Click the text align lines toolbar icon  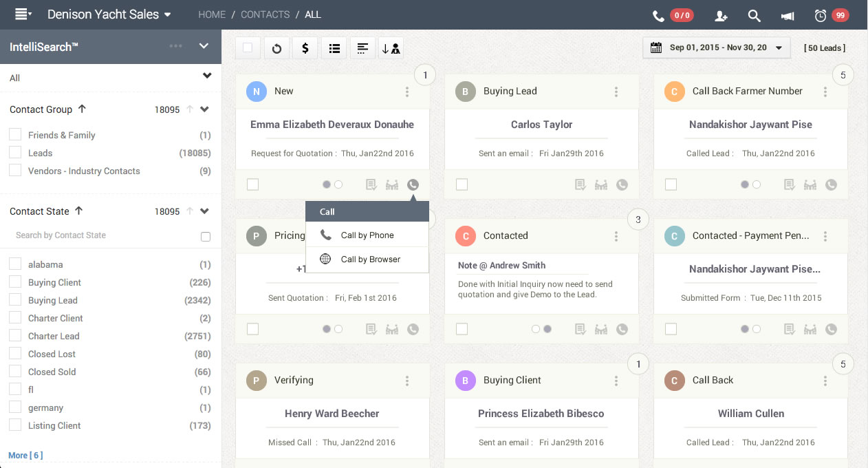click(362, 48)
